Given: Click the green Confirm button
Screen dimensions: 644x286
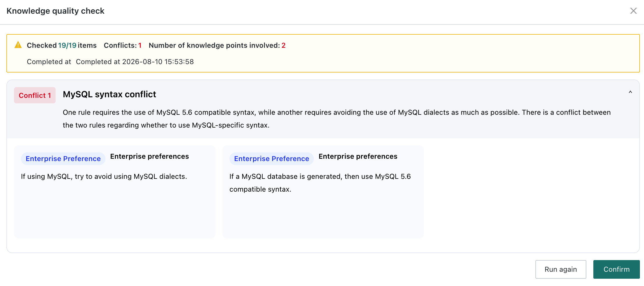Looking at the screenshot, I should click(x=617, y=269).
